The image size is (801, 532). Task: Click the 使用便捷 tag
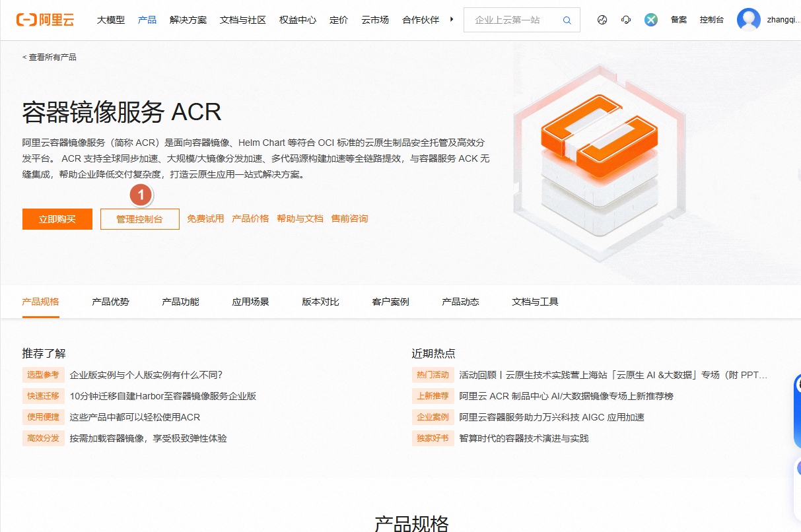coord(44,417)
